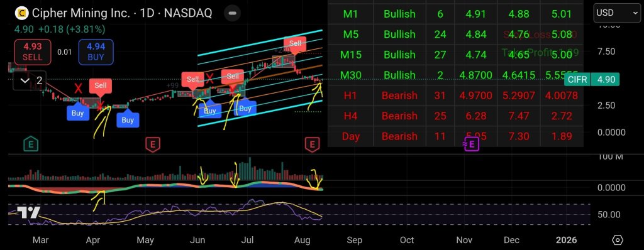Click value 4.0078 in H1 row

click(x=562, y=95)
